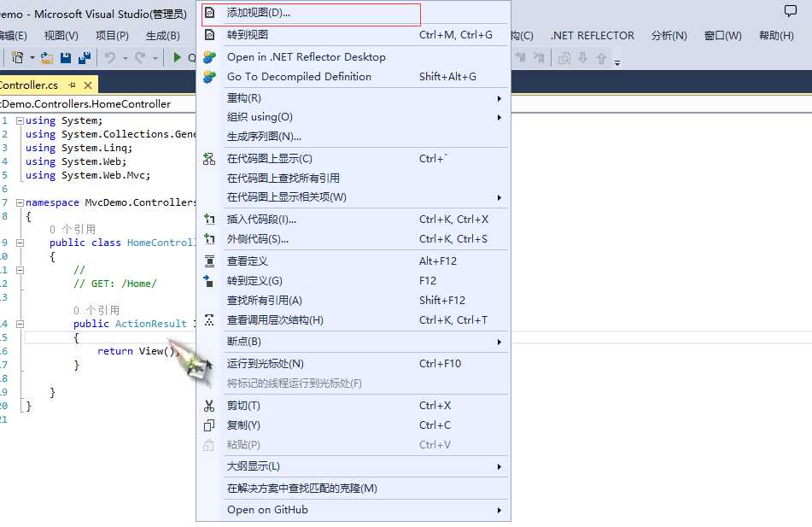Image resolution: width=812 pixels, height=527 pixels.
Task: Click the New Project toolbar icon
Action: click(x=17, y=57)
